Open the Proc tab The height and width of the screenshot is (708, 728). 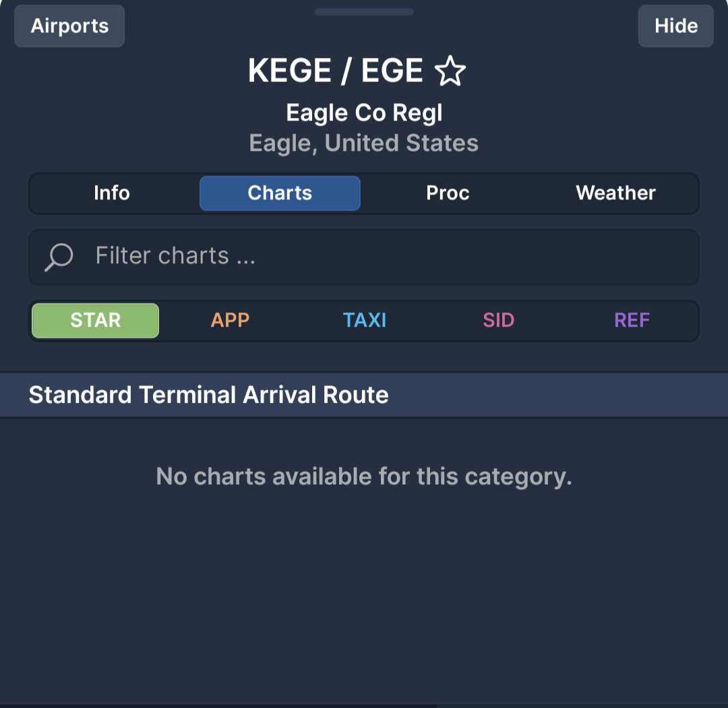448,193
